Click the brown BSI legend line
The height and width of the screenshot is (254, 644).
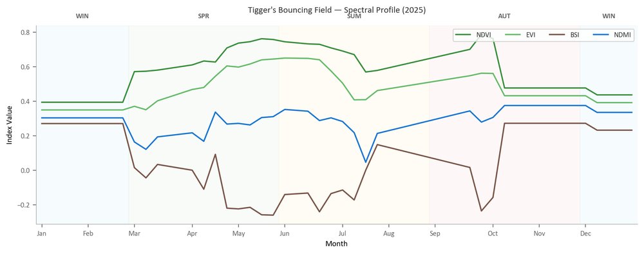click(558, 35)
